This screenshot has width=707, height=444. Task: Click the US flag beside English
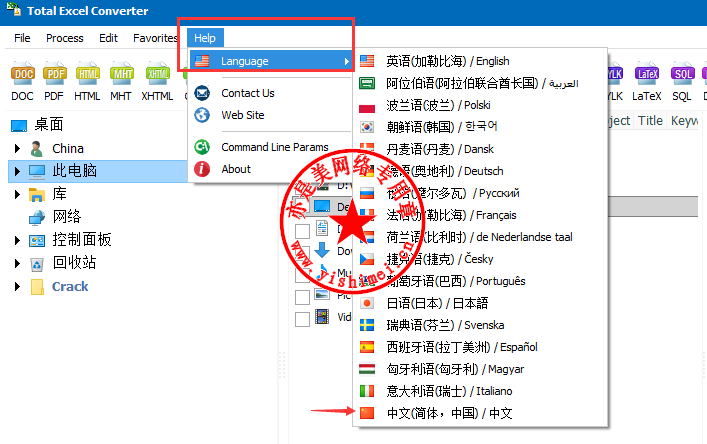point(367,61)
